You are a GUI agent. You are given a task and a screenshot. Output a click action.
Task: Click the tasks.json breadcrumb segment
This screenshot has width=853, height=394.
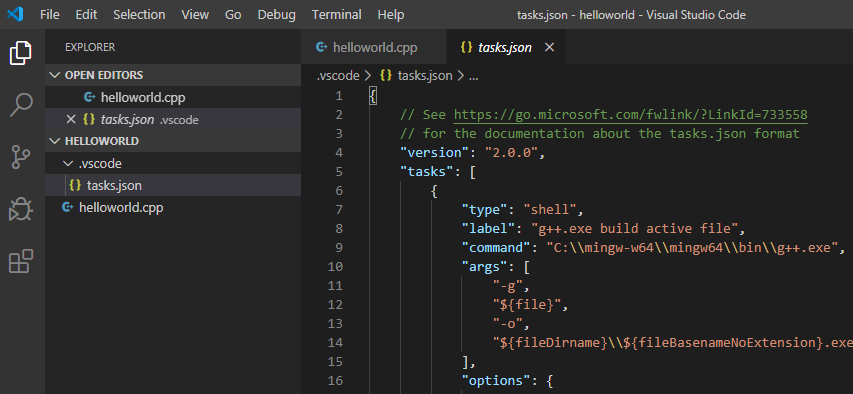425,76
